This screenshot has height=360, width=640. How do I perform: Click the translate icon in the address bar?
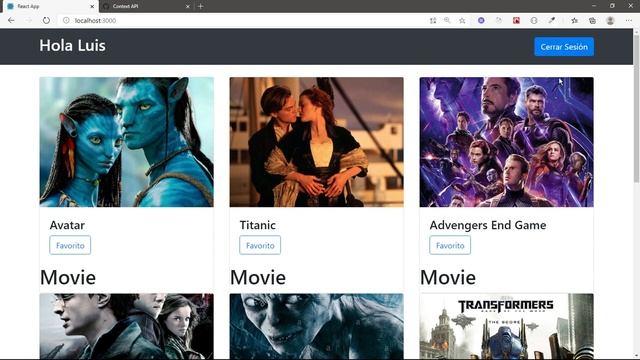click(x=433, y=20)
